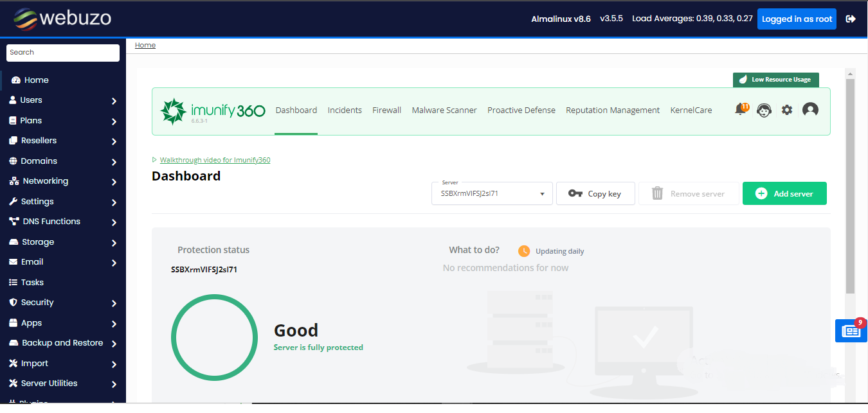Click the Low Resource Usage indicator
Image resolution: width=868 pixels, height=413 pixels.
[x=776, y=80]
